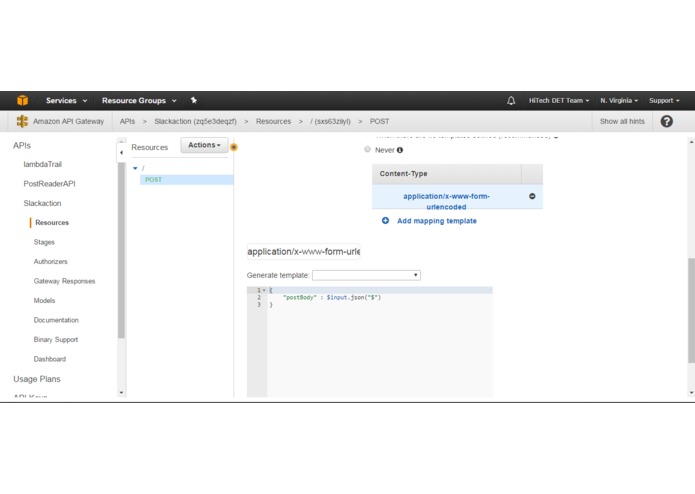The height and width of the screenshot is (494, 695).
Task: Open the Slackaction API
Action: pos(42,203)
